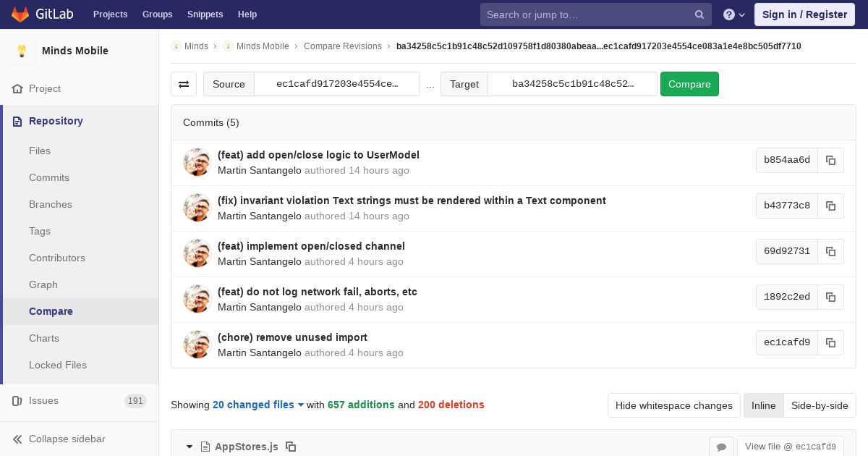Click the green Compare button
This screenshot has width=868, height=456.
point(689,84)
